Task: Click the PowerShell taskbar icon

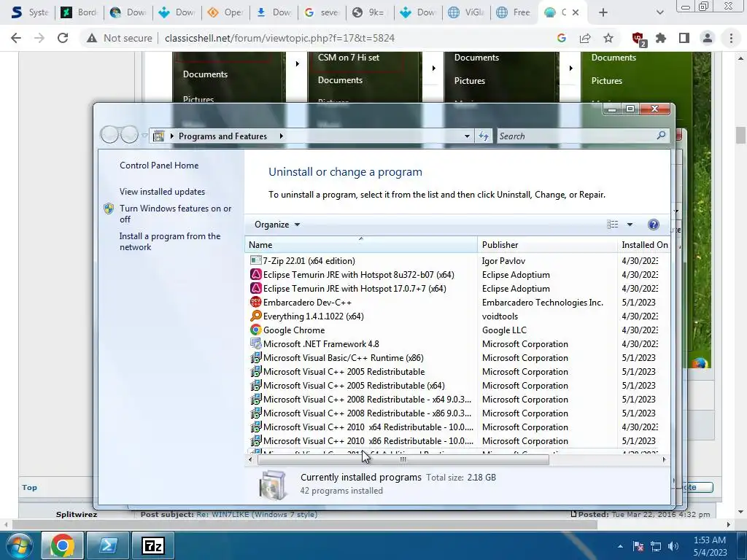Action: pos(108,545)
